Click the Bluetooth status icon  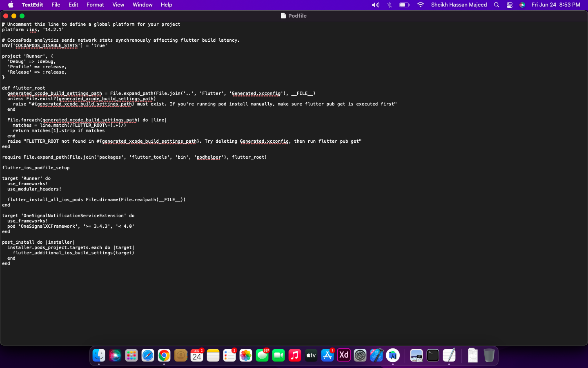pos(390,5)
